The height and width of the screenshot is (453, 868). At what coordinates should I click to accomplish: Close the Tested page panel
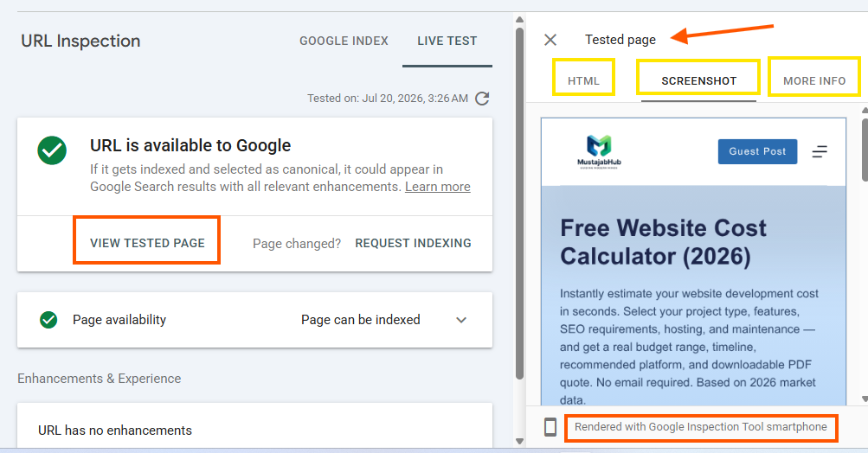[x=550, y=40]
